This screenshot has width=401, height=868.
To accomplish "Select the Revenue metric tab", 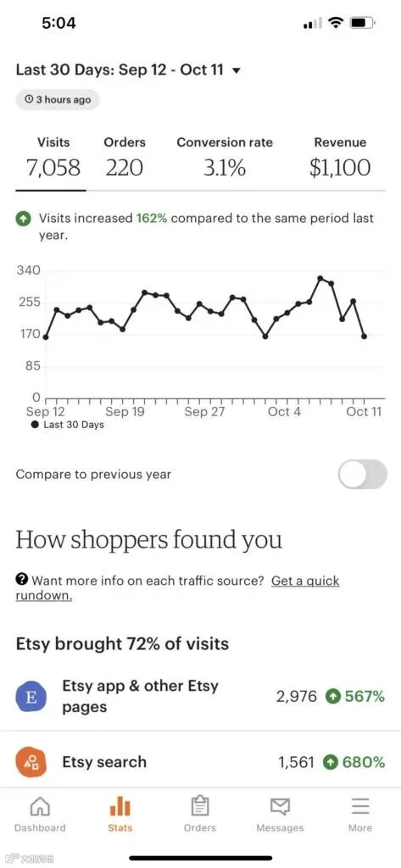I will pos(340,157).
